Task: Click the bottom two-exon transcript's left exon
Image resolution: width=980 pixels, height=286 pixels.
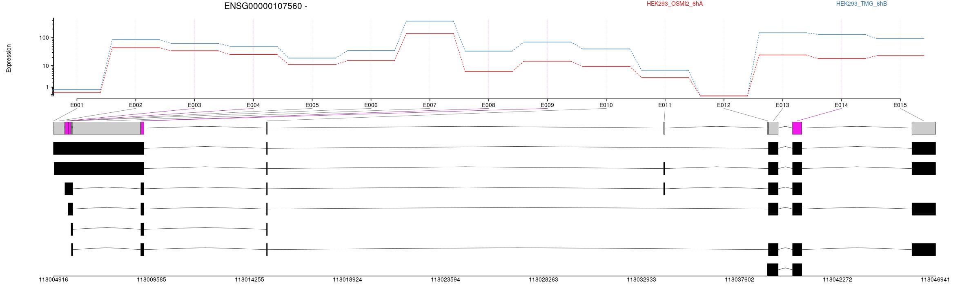Action: tap(773, 270)
